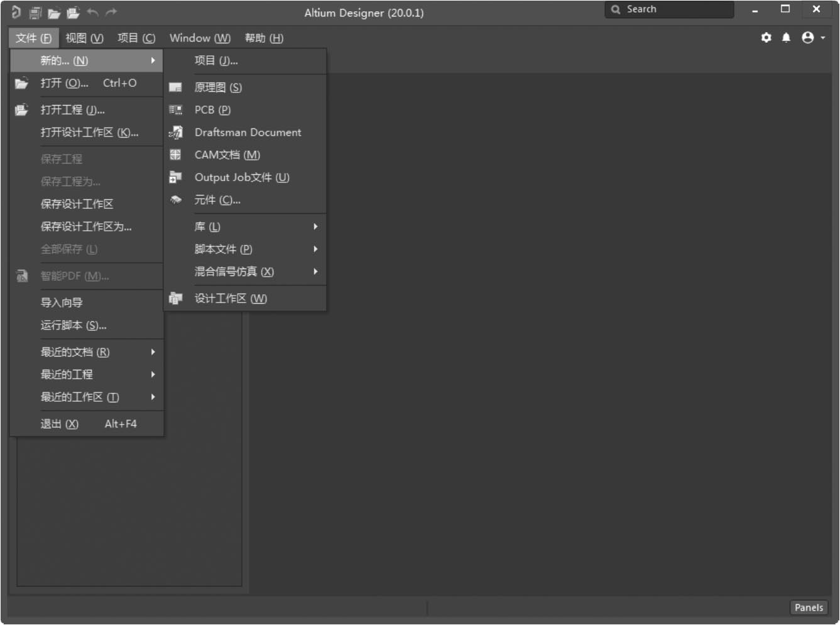Create a new CAM文档 (M)
840x625 pixels.
[x=245, y=155]
